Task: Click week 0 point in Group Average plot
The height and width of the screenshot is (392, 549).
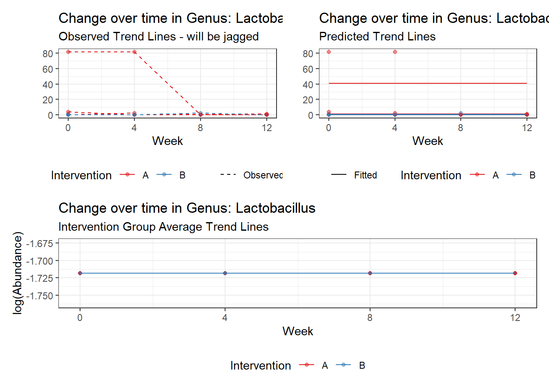Action: coord(80,273)
